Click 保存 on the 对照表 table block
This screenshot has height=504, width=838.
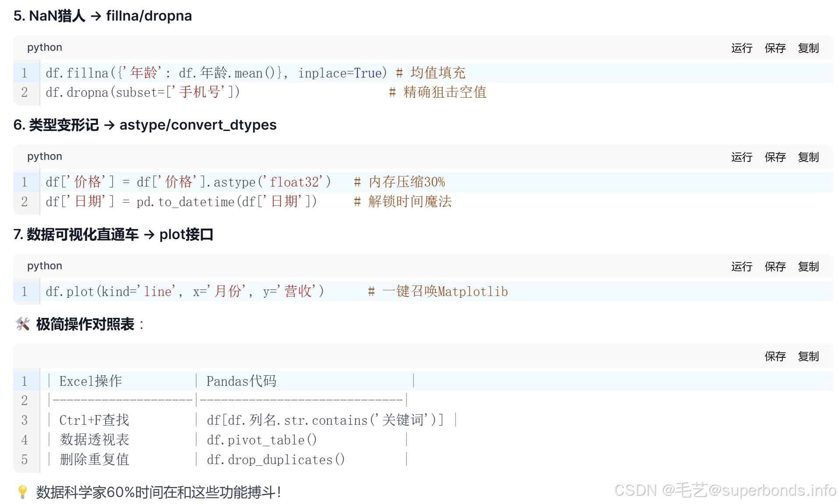coord(775,356)
